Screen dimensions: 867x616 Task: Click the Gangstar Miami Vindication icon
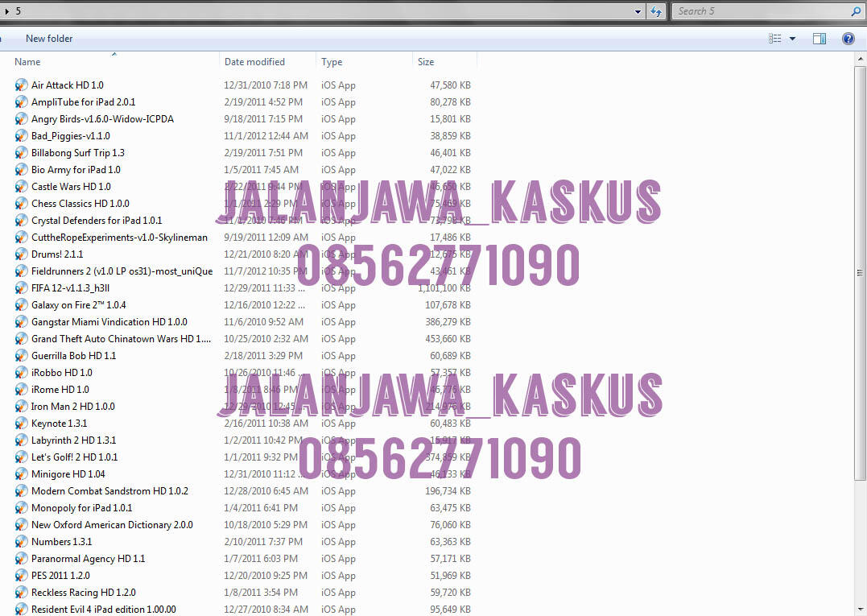click(21, 322)
